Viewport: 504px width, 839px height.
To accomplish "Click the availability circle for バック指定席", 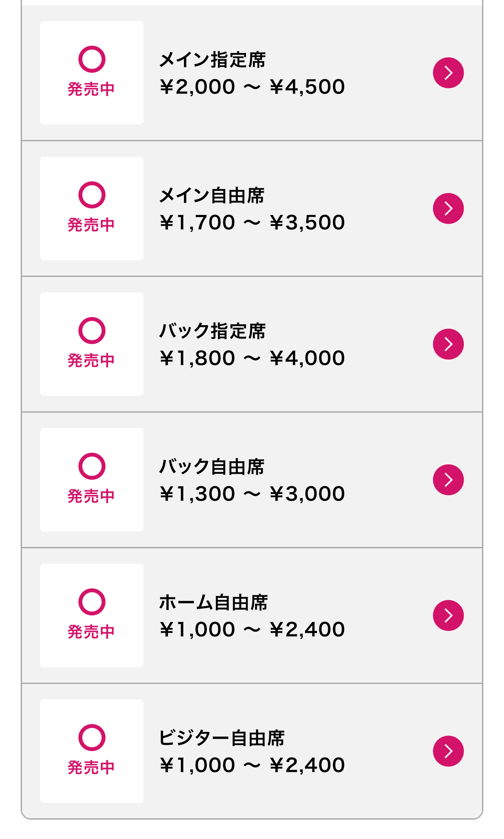I will pyautogui.click(x=92, y=330).
